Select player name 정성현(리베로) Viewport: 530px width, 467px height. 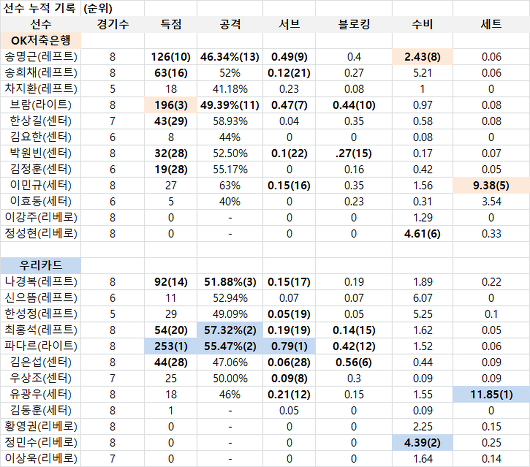click(x=41, y=233)
